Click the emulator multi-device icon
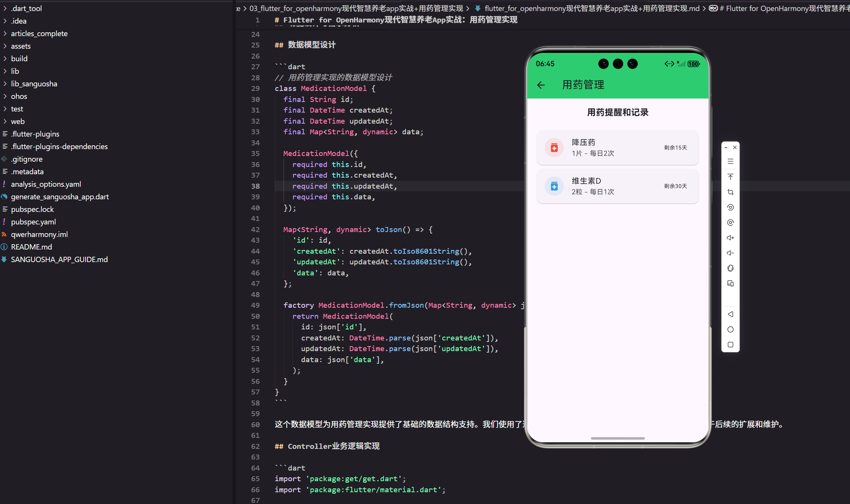The height and width of the screenshot is (504, 850). tap(730, 283)
